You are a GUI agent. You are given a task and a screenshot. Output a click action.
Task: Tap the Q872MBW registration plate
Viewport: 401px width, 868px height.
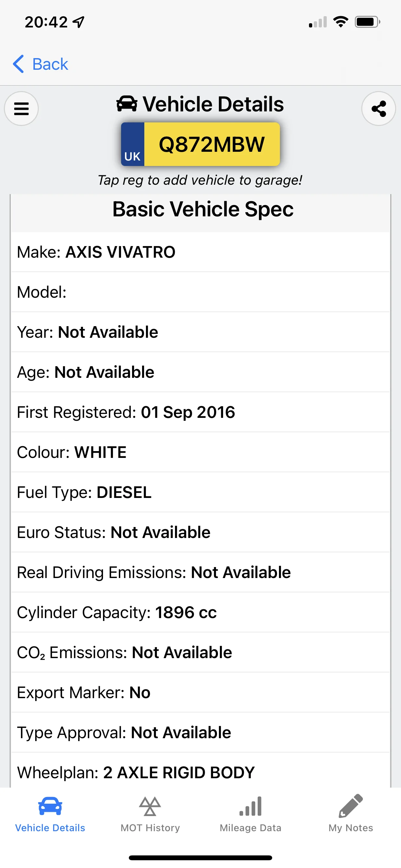point(200,144)
